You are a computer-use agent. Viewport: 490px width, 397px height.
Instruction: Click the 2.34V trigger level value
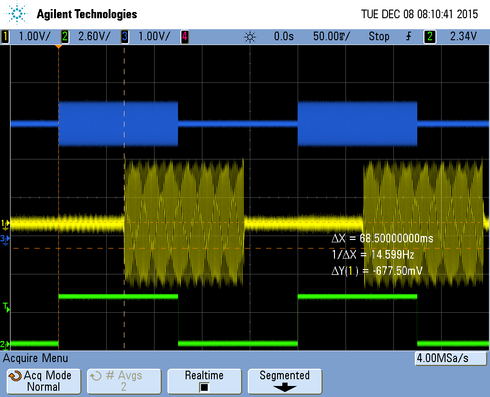463,36
